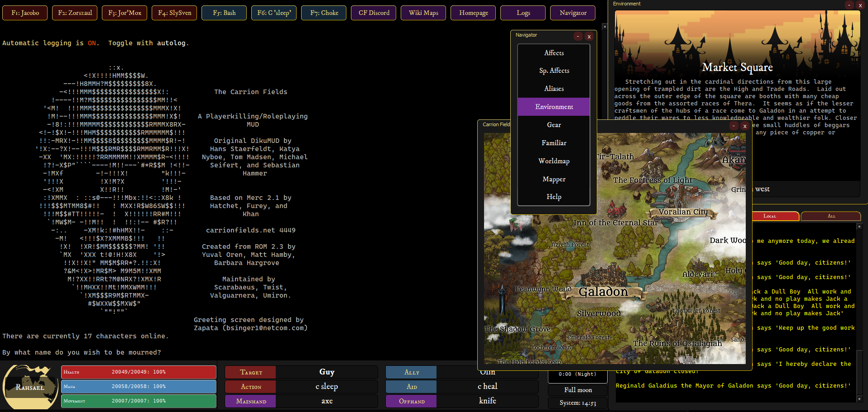Image resolution: width=868 pixels, height=412 pixels.
Task: Click the west exit in Environment
Action: (762, 189)
